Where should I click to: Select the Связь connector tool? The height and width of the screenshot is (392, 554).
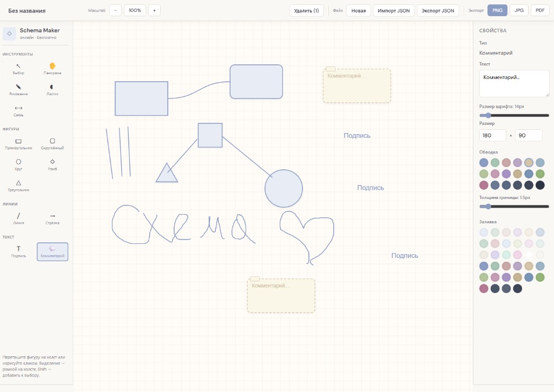18,110
